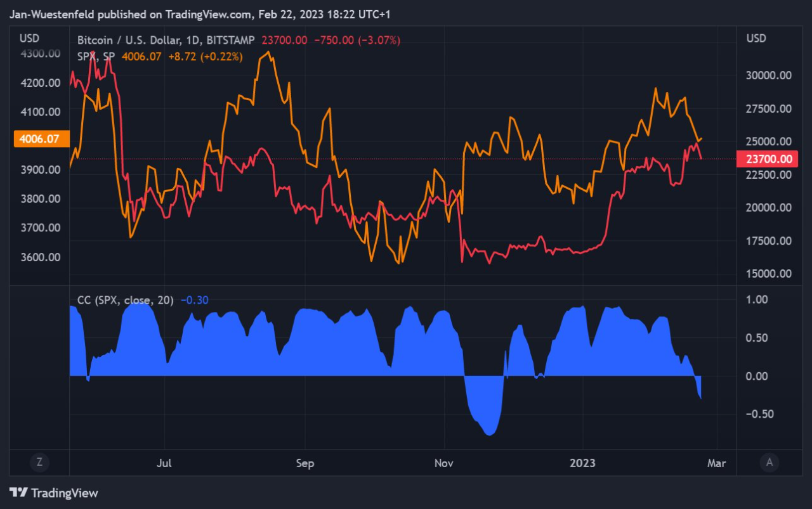
Task: Select the Mar label on the time axis
Action: pos(717,463)
